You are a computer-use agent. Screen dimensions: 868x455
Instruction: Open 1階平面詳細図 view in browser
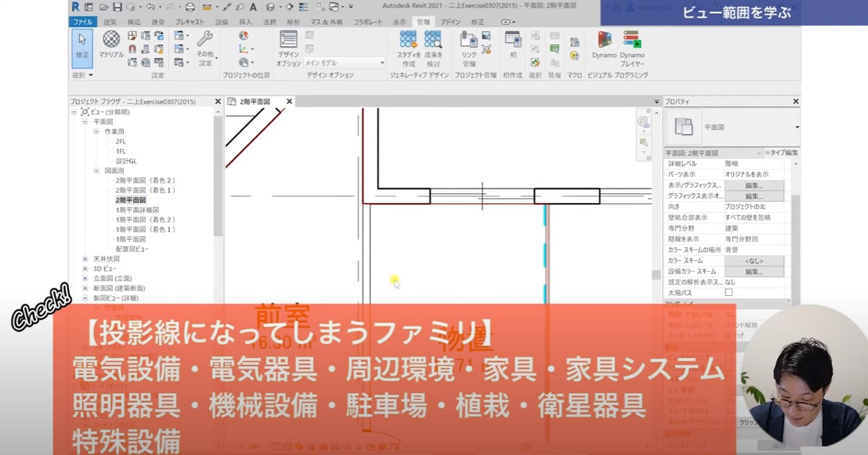click(x=137, y=210)
